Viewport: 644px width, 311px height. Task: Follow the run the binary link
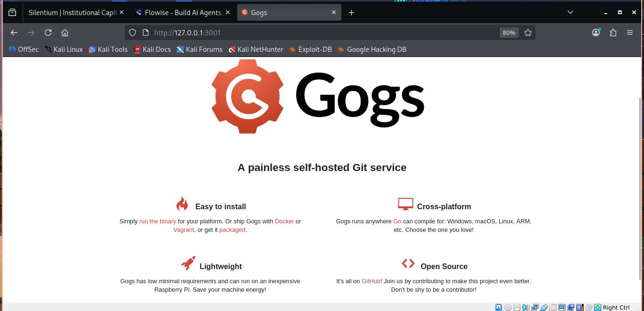click(157, 221)
